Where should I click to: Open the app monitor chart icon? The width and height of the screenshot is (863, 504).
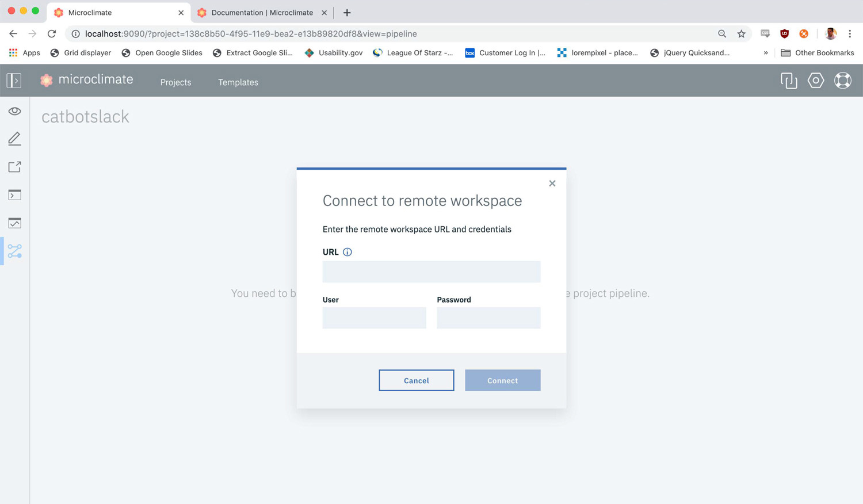point(14,223)
